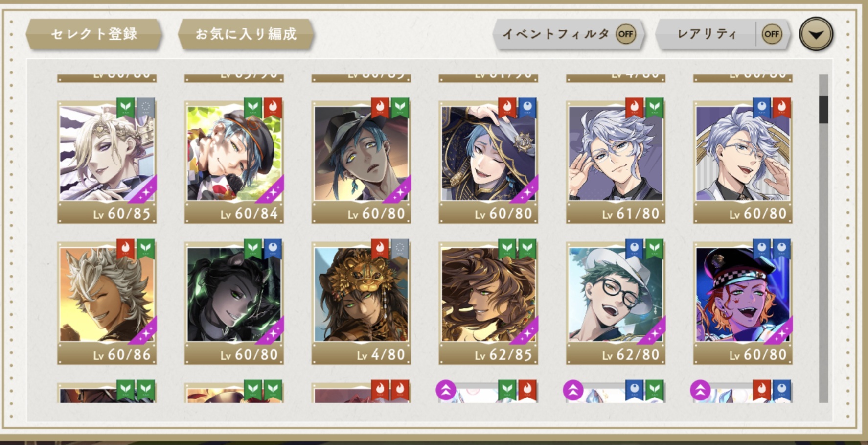This screenshot has width=868, height=445.
Task: Open the お気に入り編成 tab
Action: click(246, 34)
